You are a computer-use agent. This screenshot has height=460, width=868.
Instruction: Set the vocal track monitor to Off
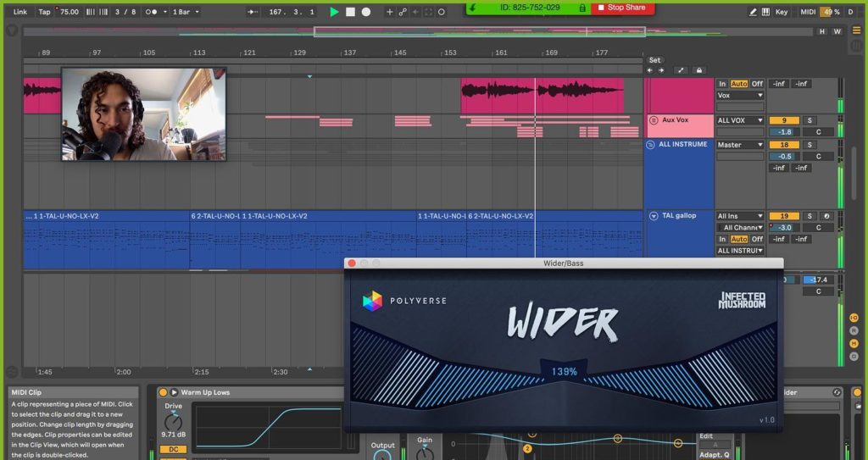click(757, 84)
